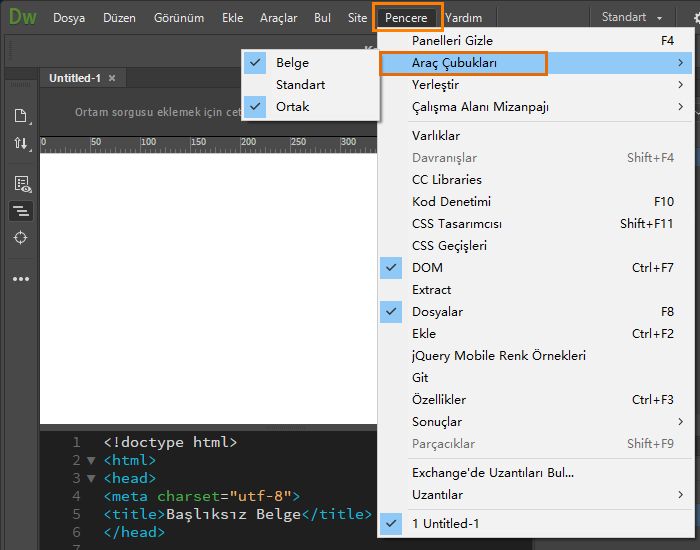Image resolution: width=700 pixels, height=550 pixels.
Task: Select CSS Tasarımcısı from menu
Action: (457, 223)
